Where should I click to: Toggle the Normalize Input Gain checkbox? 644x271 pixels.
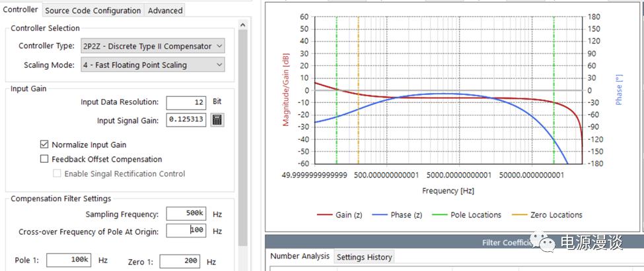coord(44,144)
